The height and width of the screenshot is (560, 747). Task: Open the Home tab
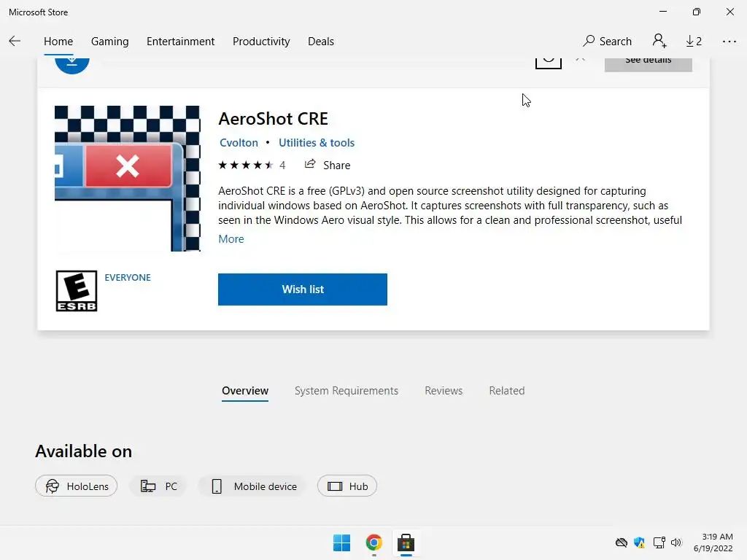pos(58,42)
